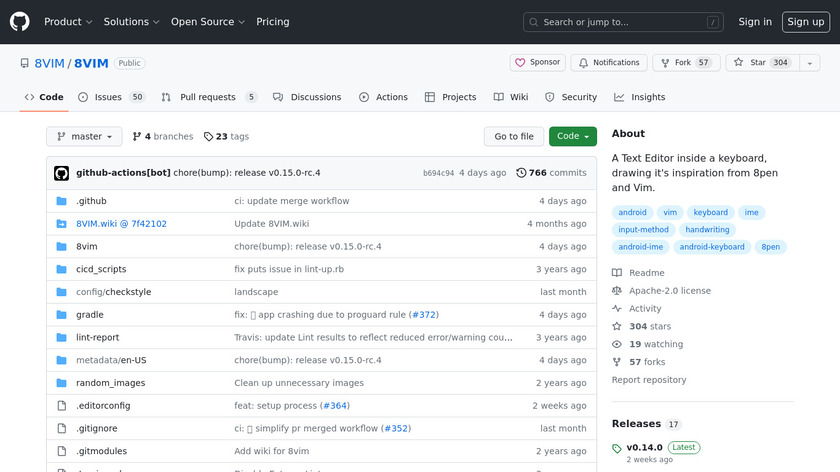Select the android topic tag
840x472 pixels.
point(632,213)
